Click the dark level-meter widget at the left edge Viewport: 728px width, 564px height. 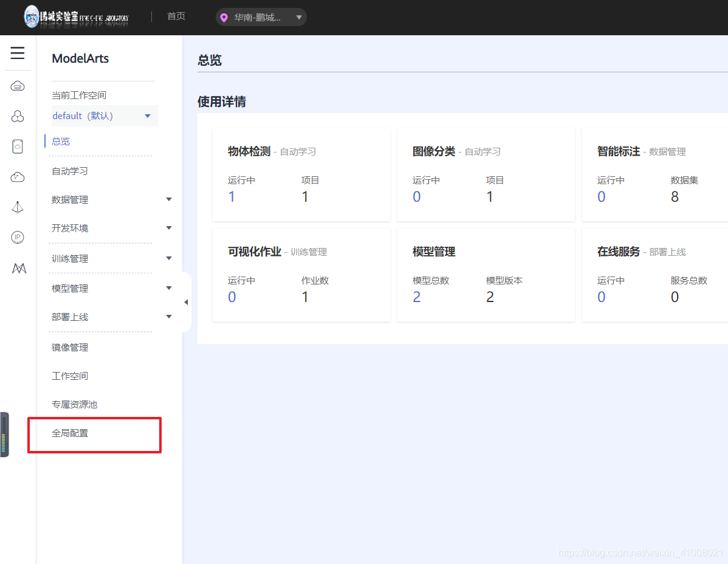click(x=4, y=435)
